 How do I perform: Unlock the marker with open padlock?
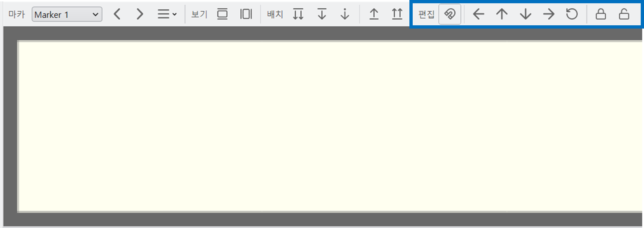point(624,14)
